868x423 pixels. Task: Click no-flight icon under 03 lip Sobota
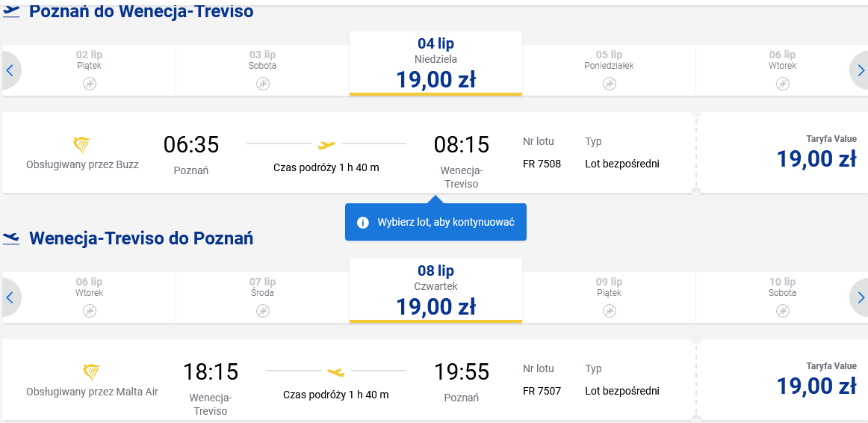[263, 84]
